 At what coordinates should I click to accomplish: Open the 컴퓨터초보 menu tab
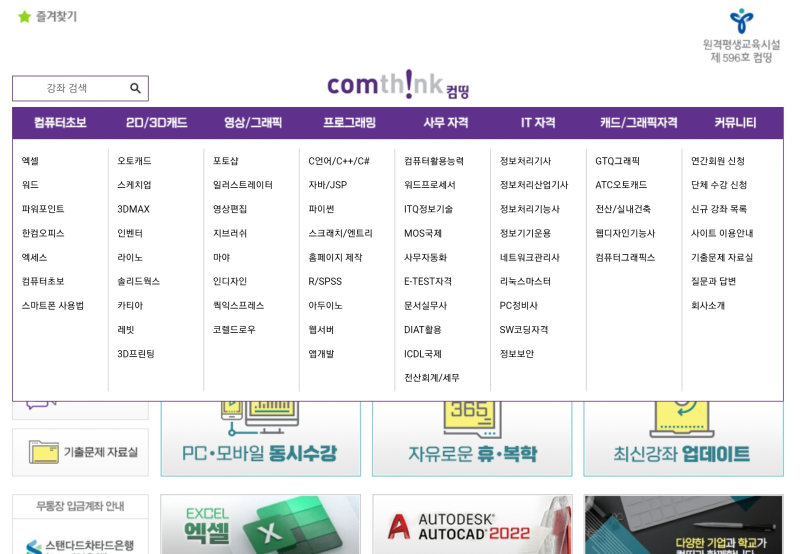pos(60,123)
